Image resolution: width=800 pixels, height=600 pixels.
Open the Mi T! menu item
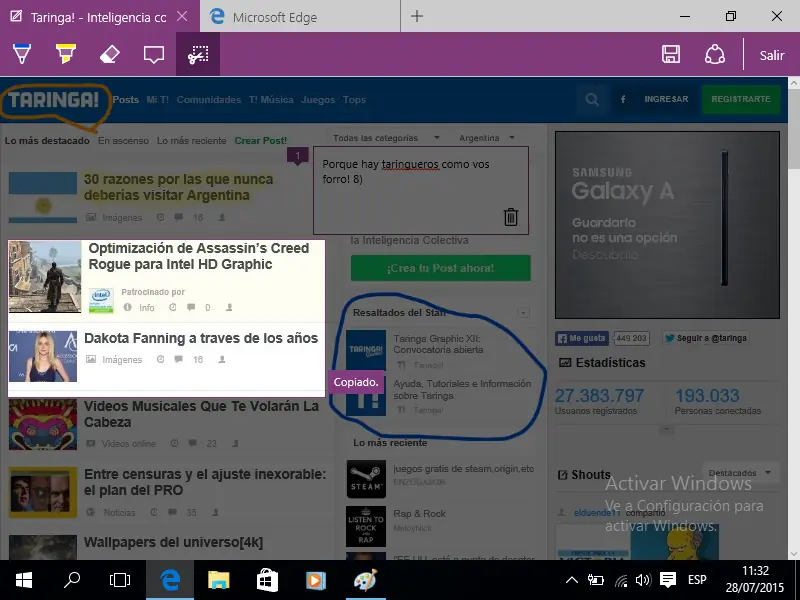click(x=157, y=99)
